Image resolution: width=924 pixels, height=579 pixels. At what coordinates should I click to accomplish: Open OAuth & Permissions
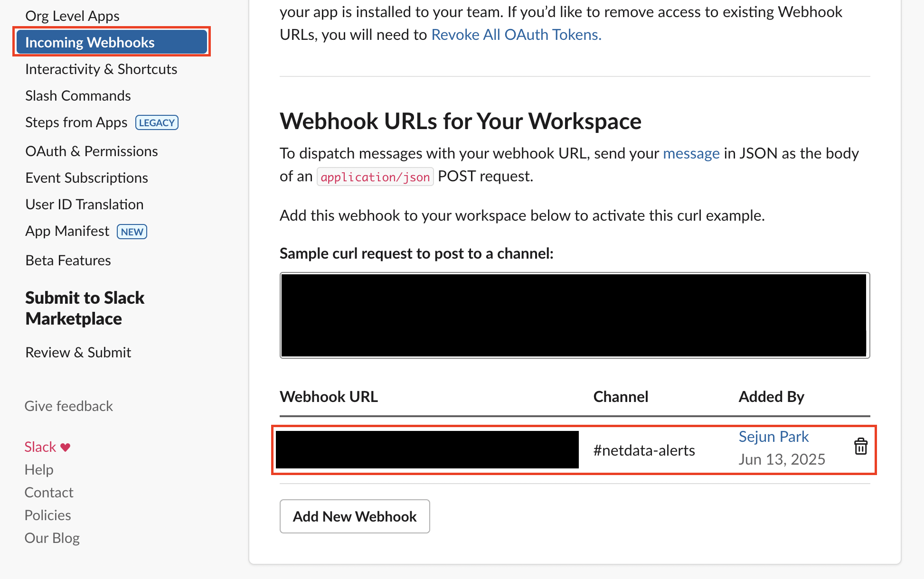pos(92,151)
